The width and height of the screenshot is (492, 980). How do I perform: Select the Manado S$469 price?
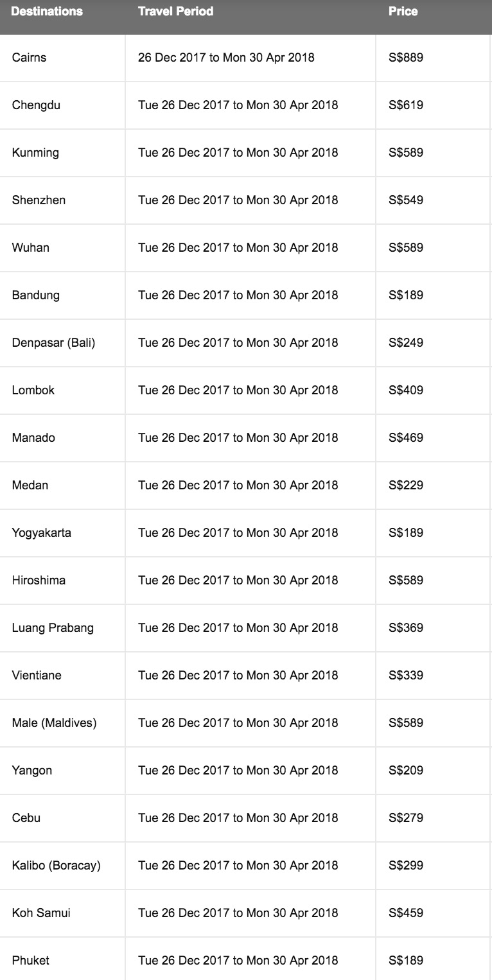pos(406,438)
